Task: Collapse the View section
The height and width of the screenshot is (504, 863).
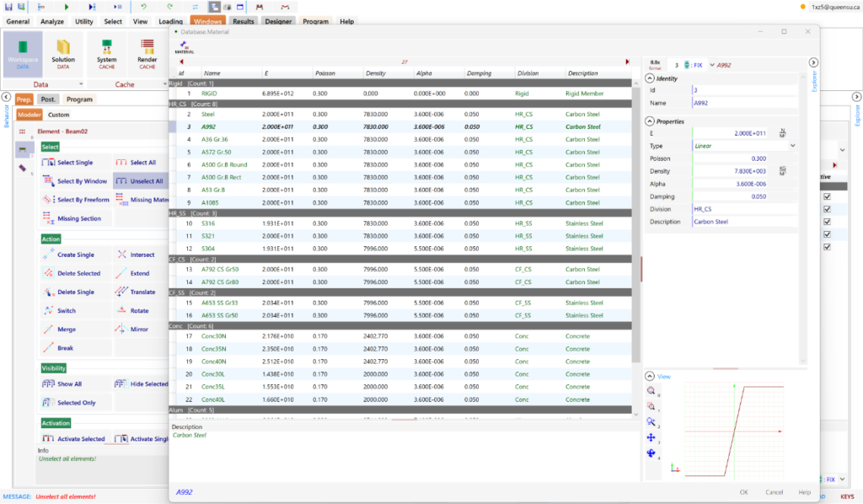Action: click(x=650, y=377)
